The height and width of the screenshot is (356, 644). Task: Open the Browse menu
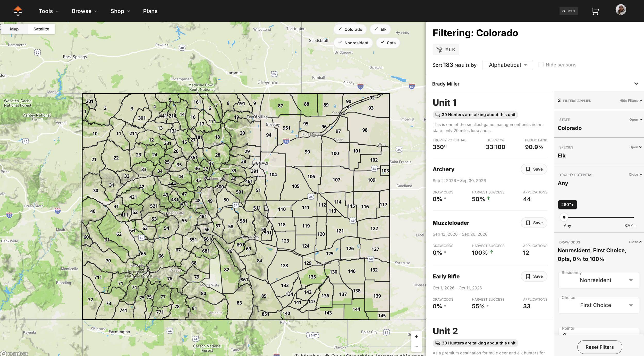84,11
